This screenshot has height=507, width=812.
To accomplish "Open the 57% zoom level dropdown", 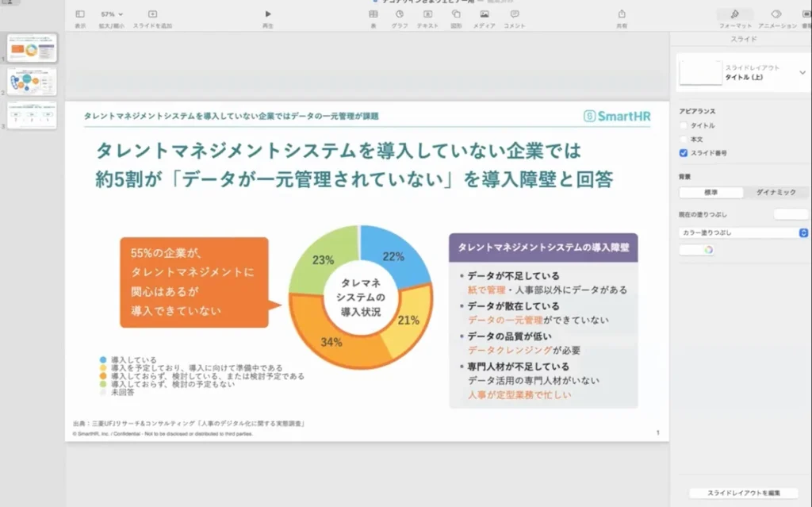I will pyautogui.click(x=112, y=14).
